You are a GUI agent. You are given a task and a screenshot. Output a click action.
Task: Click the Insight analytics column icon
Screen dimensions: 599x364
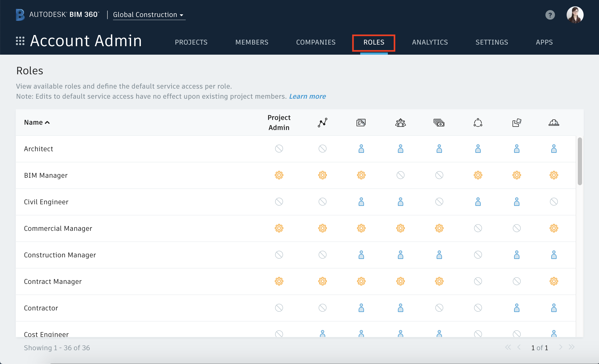pyautogui.click(x=322, y=123)
